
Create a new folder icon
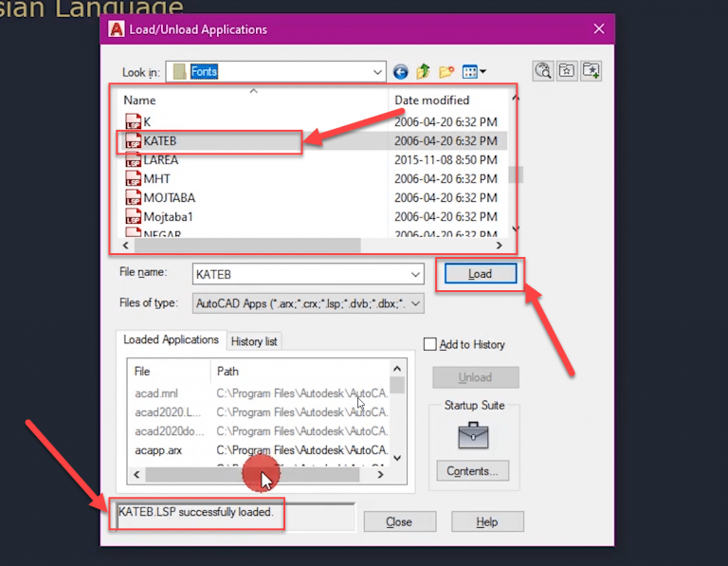pyautogui.click(x=446, y=72)
